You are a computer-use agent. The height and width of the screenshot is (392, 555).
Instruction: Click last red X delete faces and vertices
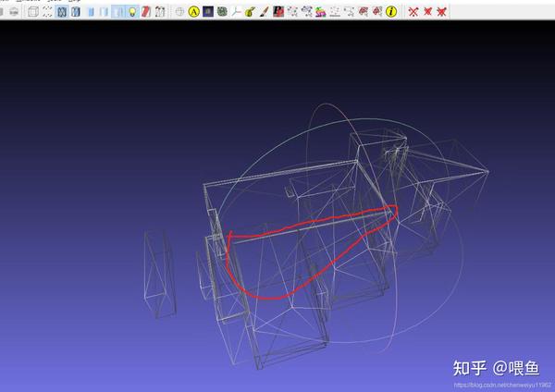[x=441, y=12]
